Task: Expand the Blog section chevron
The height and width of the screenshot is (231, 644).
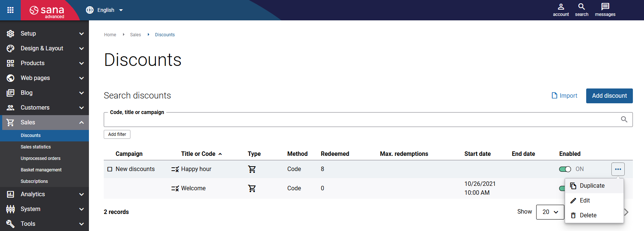Action: pos(82,93)
